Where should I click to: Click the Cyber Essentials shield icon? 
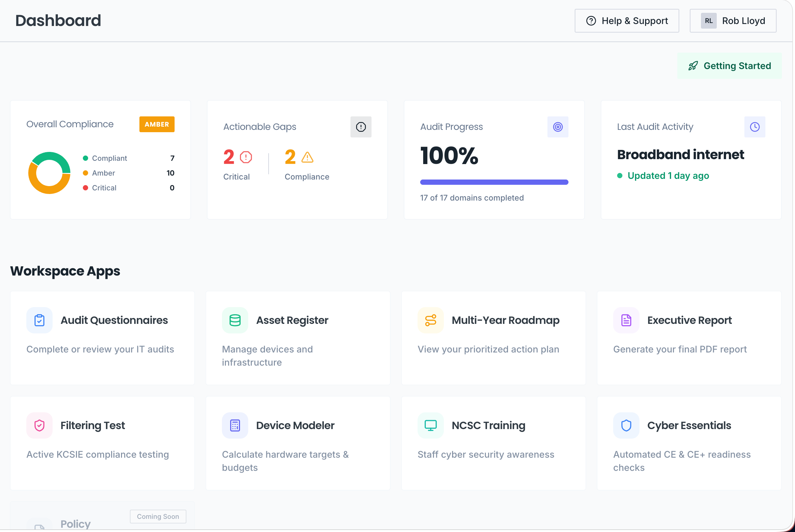[x=626, y=425]
